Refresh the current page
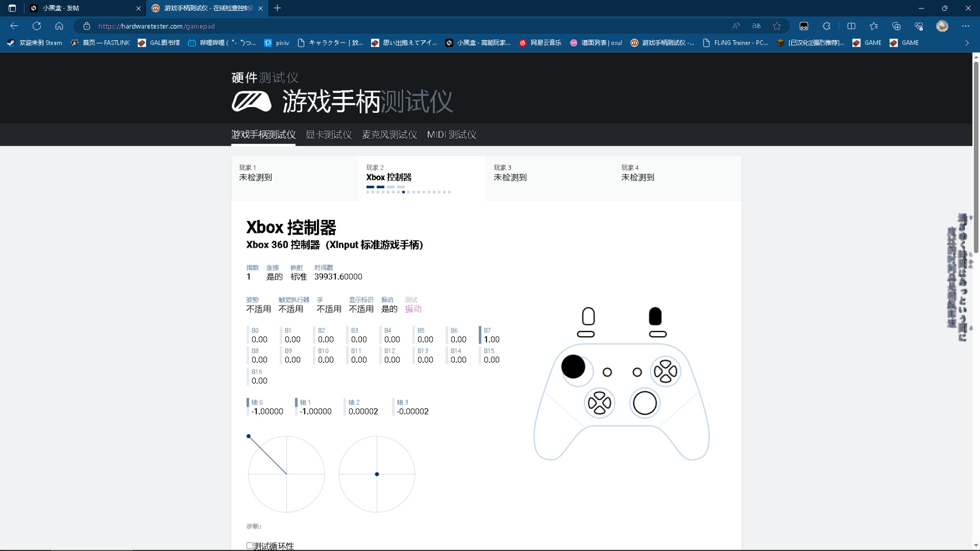Screen dimensions: 980x551 37,26
